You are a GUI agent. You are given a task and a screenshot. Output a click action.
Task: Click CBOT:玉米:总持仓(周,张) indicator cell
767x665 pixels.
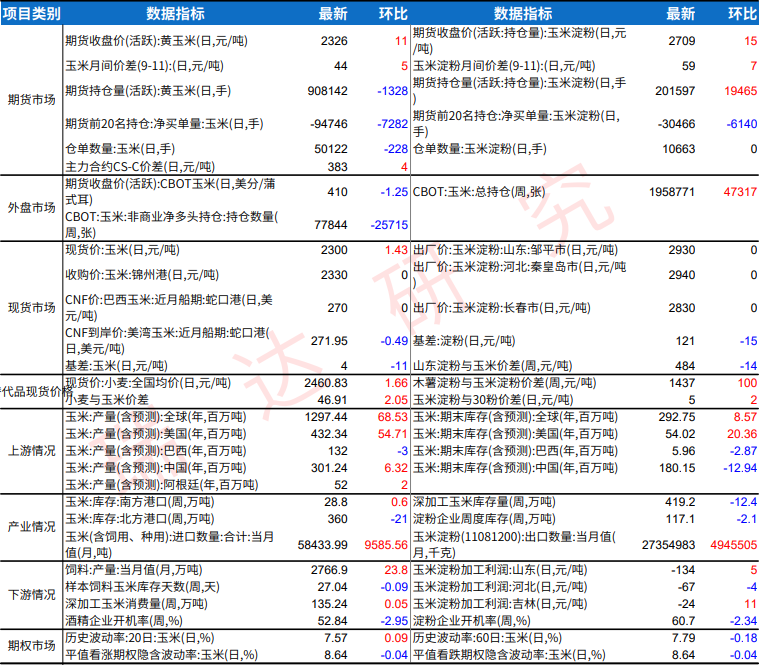pos(479,192)
